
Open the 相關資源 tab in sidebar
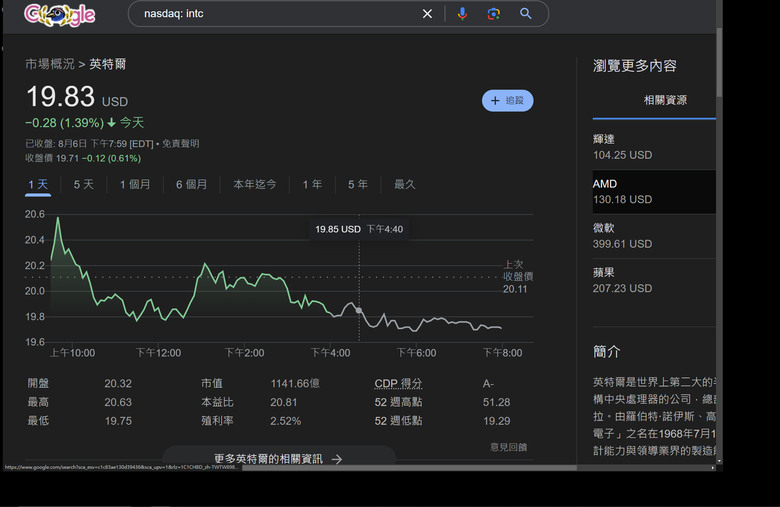pos(665,100)
